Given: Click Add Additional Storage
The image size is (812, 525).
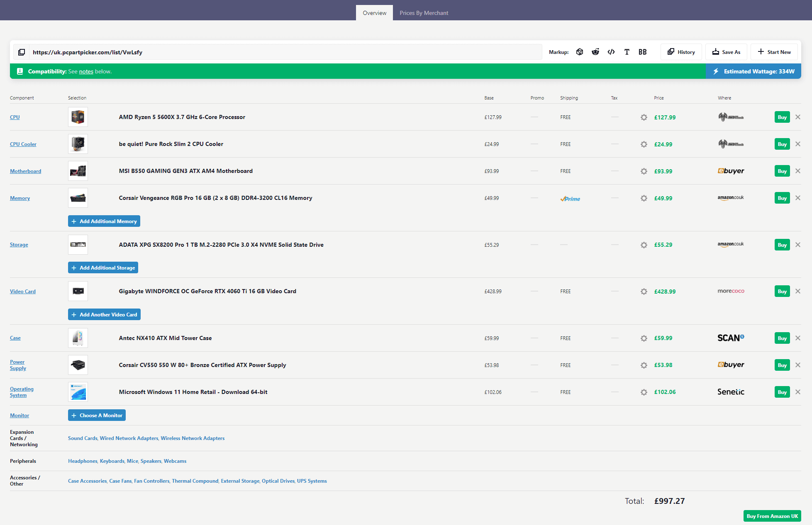Looking at the screenshot, I should 103,267.
